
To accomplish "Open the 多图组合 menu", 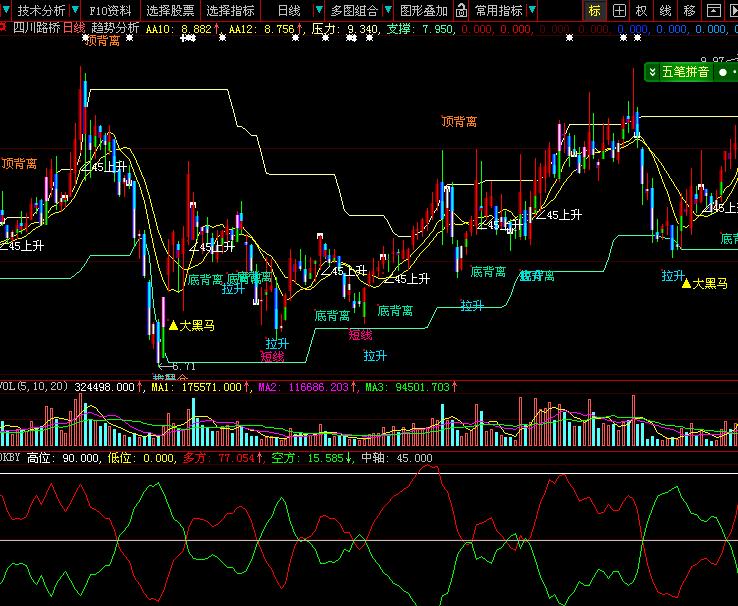I will pyautogui.click(x=355, y=11).
